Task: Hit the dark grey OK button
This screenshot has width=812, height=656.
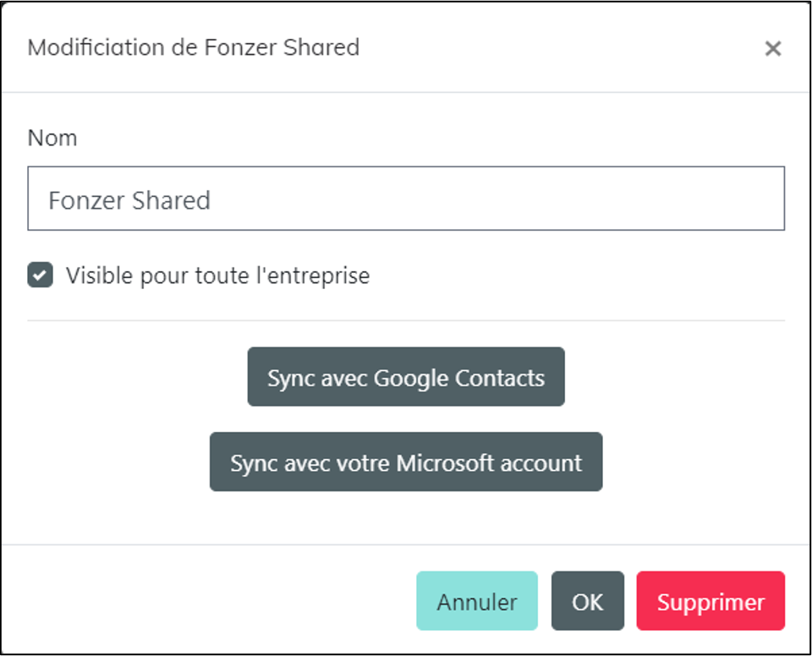Action: point(588,601)
